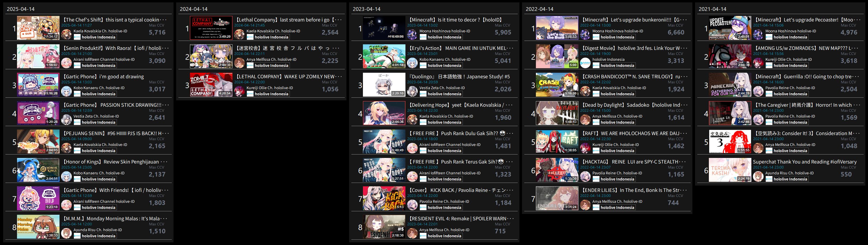Click Kaela avatar in CRASH BANDICOOT row
Screen dimensions: 868x245
pyautogui.click(x=585, y=91)
